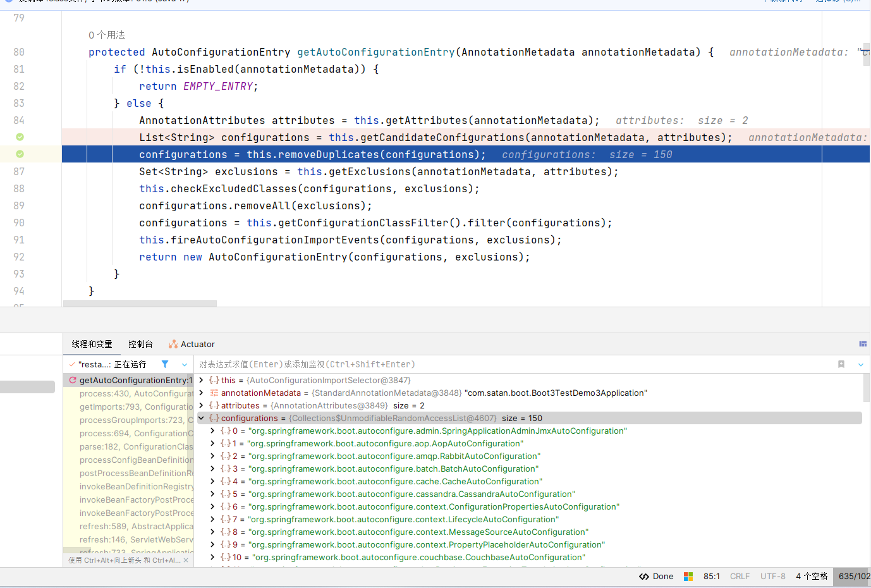
Task: Expand configurations element 5 CassandraAutoConfiguration
Action: 212,494
